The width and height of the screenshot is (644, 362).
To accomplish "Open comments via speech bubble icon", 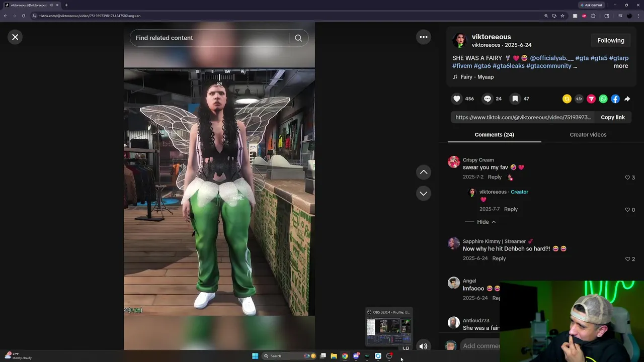I will pyautogui.click(x=487, y=99).
